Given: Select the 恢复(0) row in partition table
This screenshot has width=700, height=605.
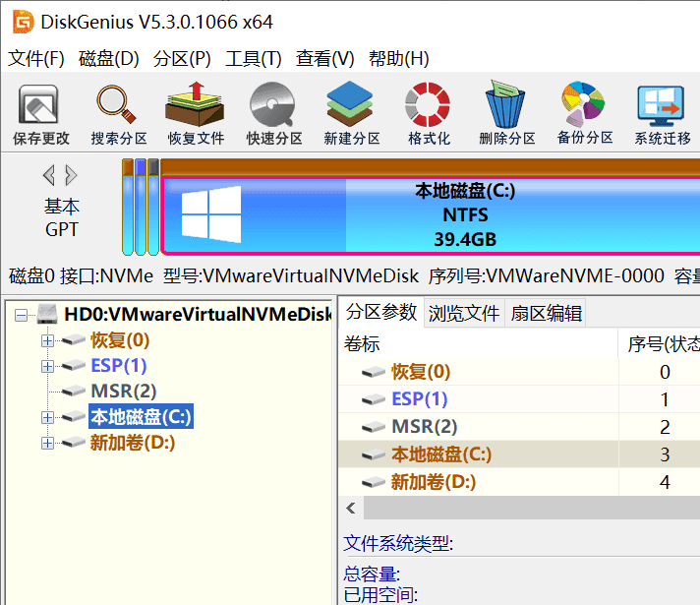Looking at the screenshot, I should coord(519,372).
